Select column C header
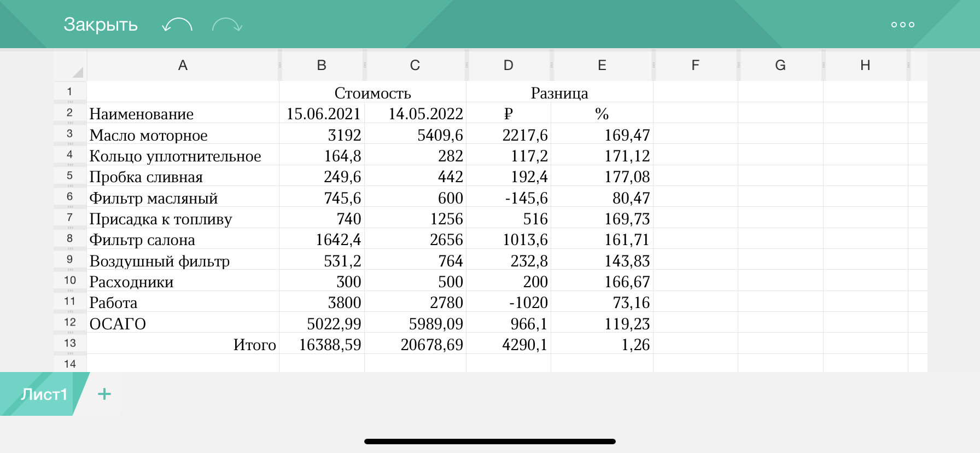The width and height of the screenshot is (980, 453). pos(415,66)
